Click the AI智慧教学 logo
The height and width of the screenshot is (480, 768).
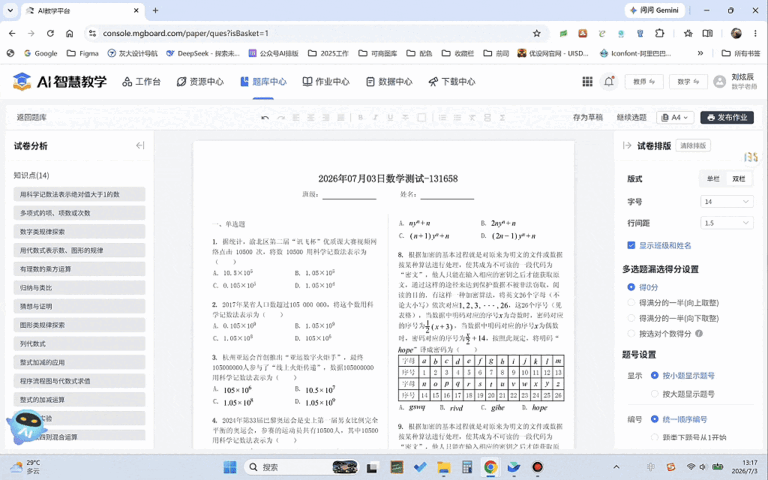point(60,82)
